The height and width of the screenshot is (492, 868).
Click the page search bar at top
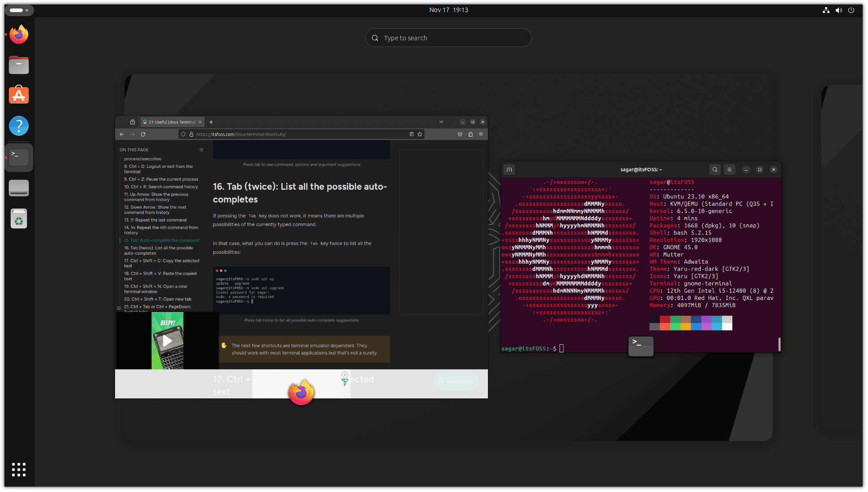pos(448,38)
